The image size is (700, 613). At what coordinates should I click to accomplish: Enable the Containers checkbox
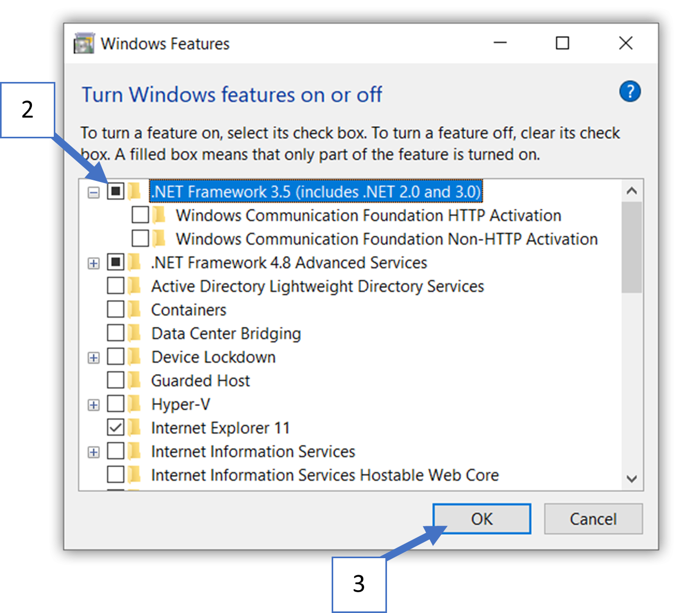pyautogui.click(x=116, y=309)
